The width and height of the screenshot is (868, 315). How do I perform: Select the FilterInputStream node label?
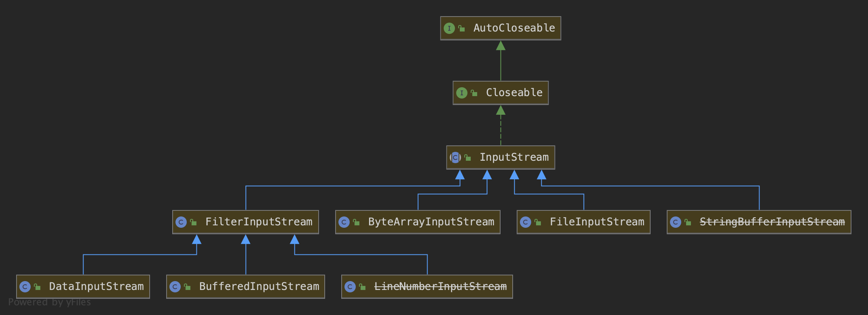[x=259, y=222]
